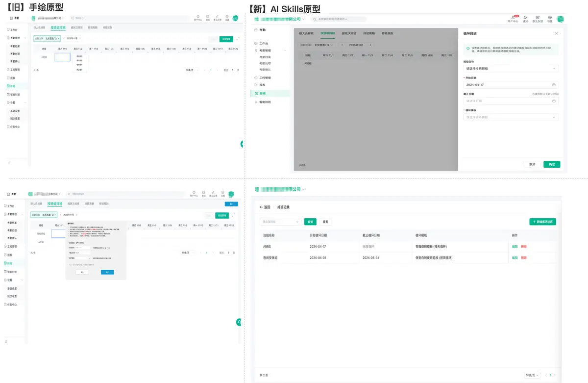Open calendar icon in the 开始日期 field
588x383 pixels.
tap(554, 85)
